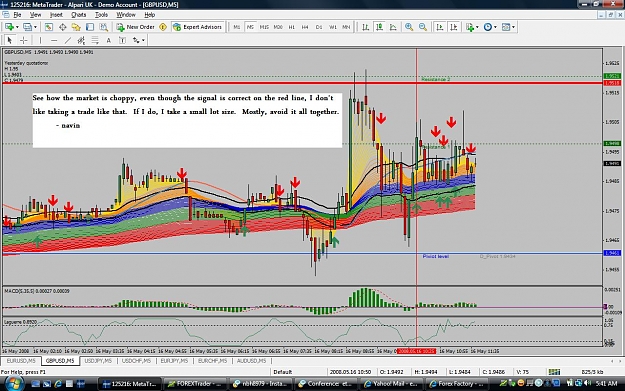Expand the New Chart dropdown arrow
Screen dimensions: 625x391
pos(17,27)
